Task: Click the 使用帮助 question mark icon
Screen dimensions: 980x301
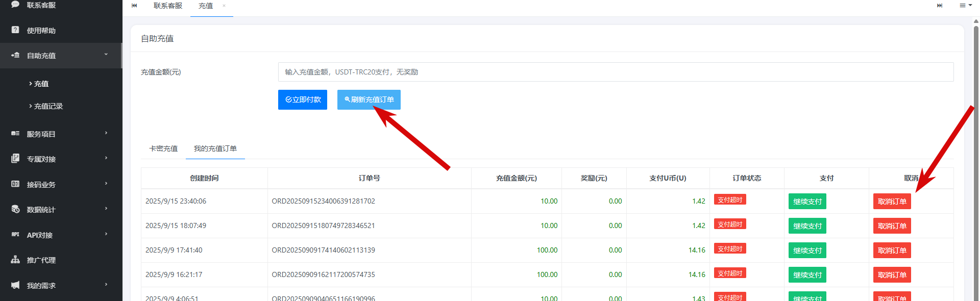Action: point(15,30)
